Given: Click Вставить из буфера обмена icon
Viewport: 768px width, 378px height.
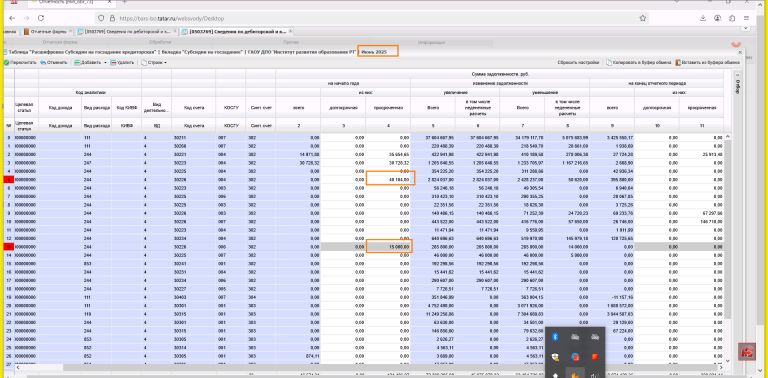Looking at the screenshot, I should pyautogui.click(x=678, y=63).
